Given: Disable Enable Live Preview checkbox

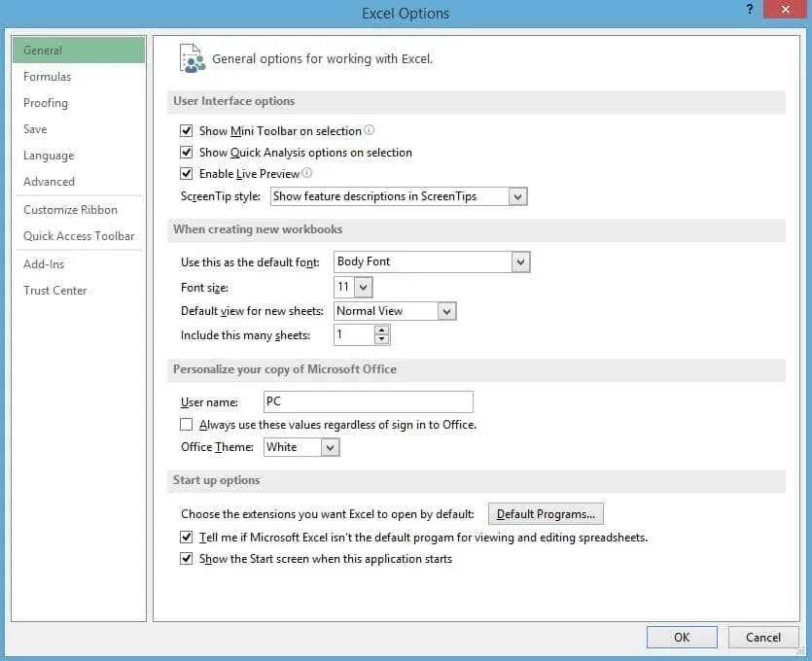Looking at the screenshot, I should (186, 173).
